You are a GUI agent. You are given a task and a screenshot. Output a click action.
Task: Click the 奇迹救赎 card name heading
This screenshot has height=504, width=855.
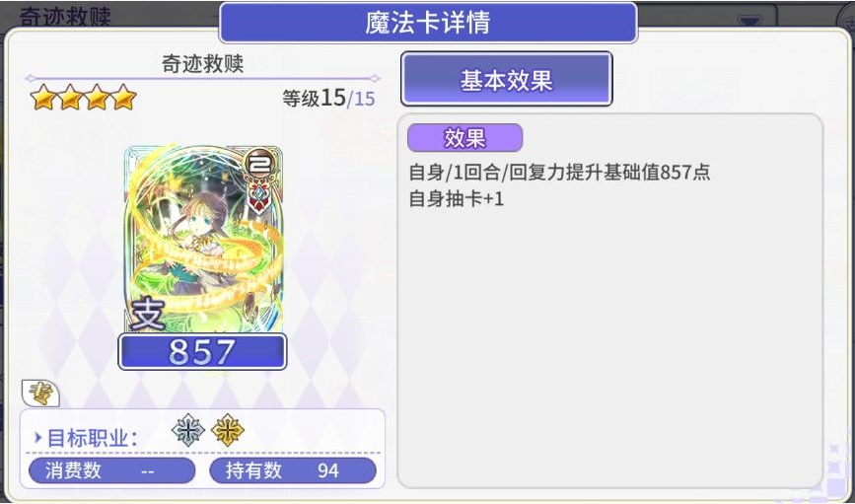coord(202,64)
